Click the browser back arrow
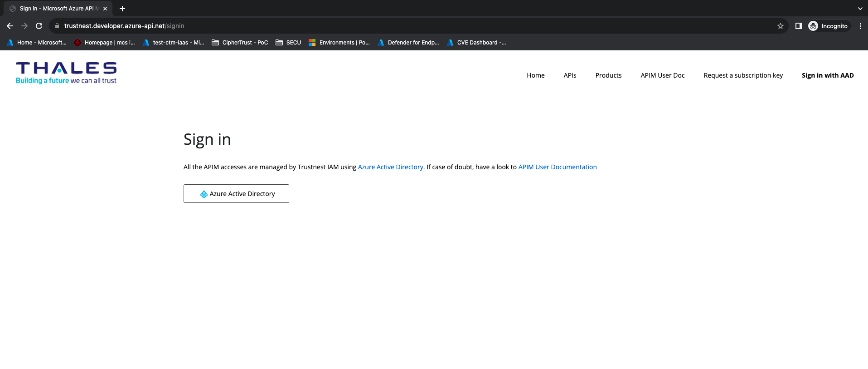Viewport: 868px width, 369px height. click(x=10, y=26)
